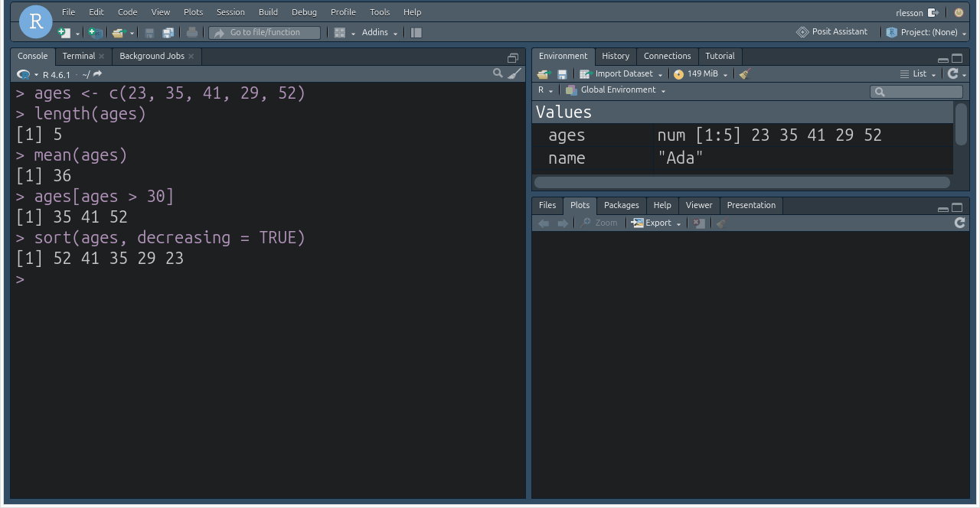Open the Tools menu

(x=380, y=12)
